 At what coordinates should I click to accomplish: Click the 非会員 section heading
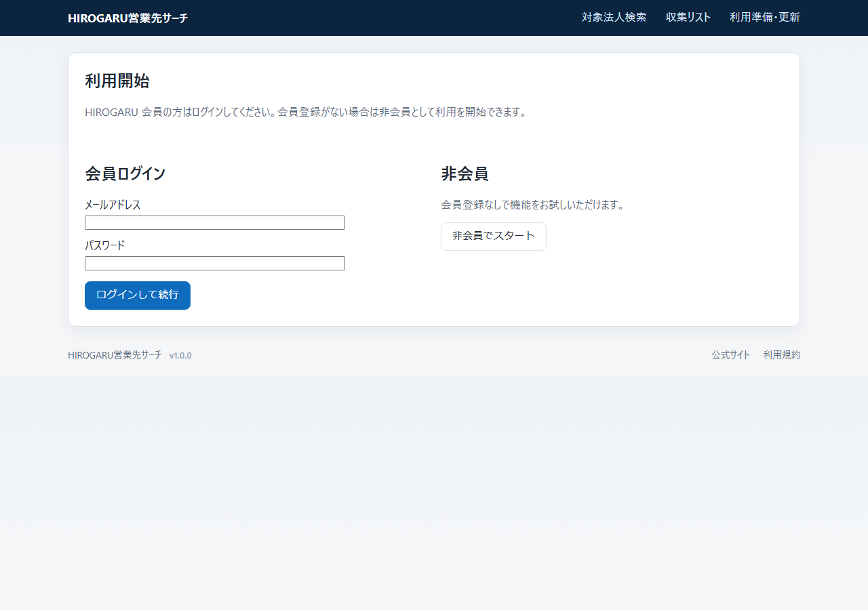[x=465, y=174]
